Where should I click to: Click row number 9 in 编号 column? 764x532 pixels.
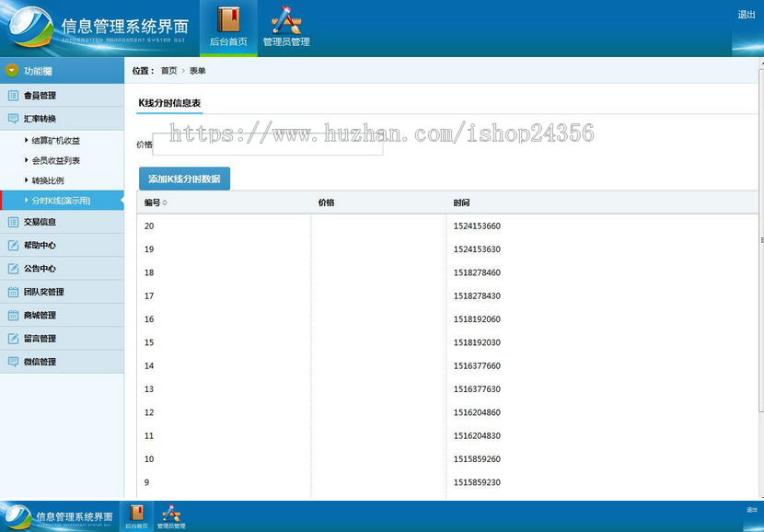[x=146, y=483]
